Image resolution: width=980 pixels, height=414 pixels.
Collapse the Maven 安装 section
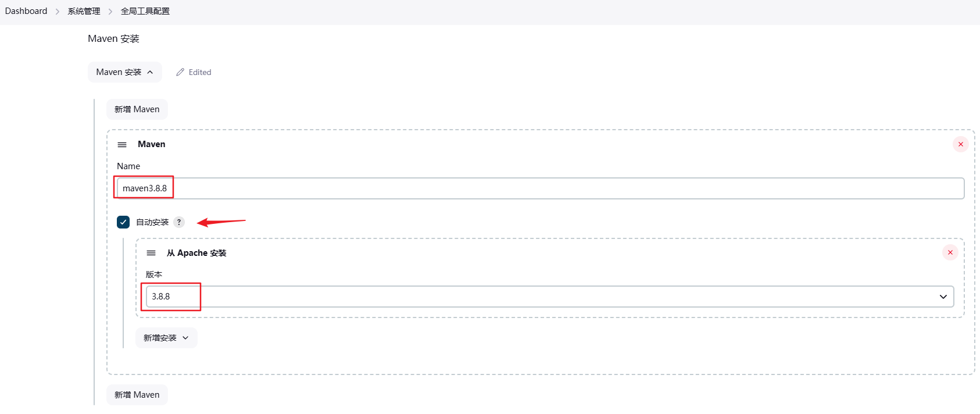[x=124, y=72]
